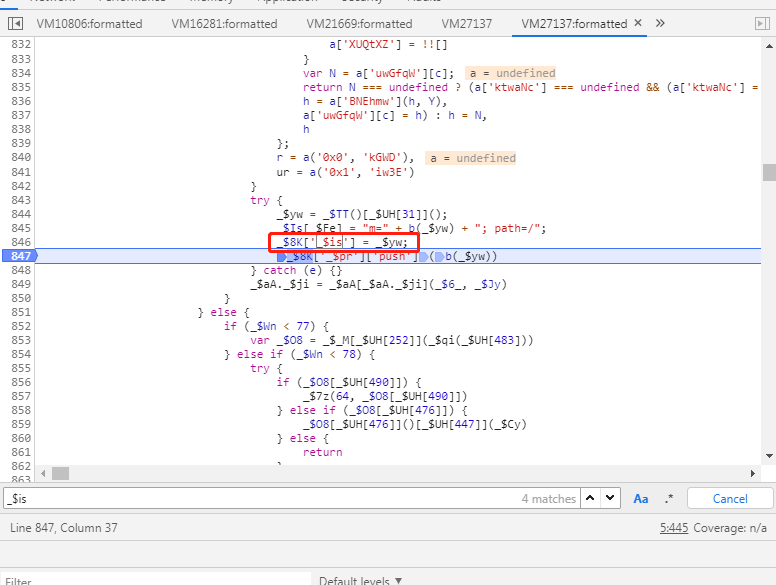Click the 'Coverage: n/a' status text

point(730,528)
